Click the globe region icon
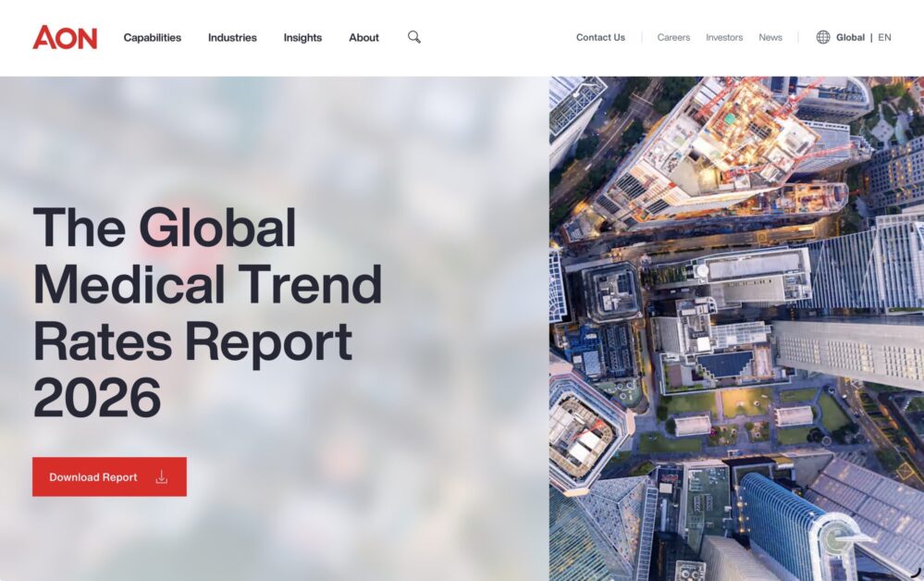This screenshot has height=581, width=924. point(822,37)
